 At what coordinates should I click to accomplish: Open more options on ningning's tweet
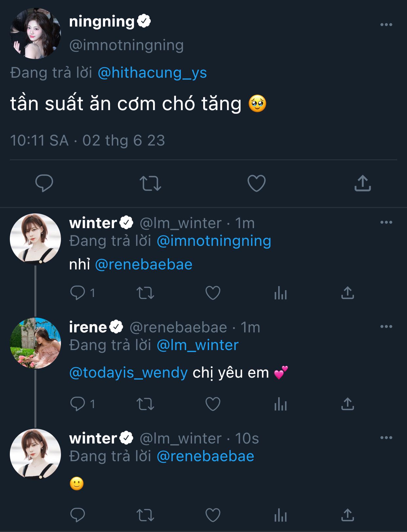(386, 25)
